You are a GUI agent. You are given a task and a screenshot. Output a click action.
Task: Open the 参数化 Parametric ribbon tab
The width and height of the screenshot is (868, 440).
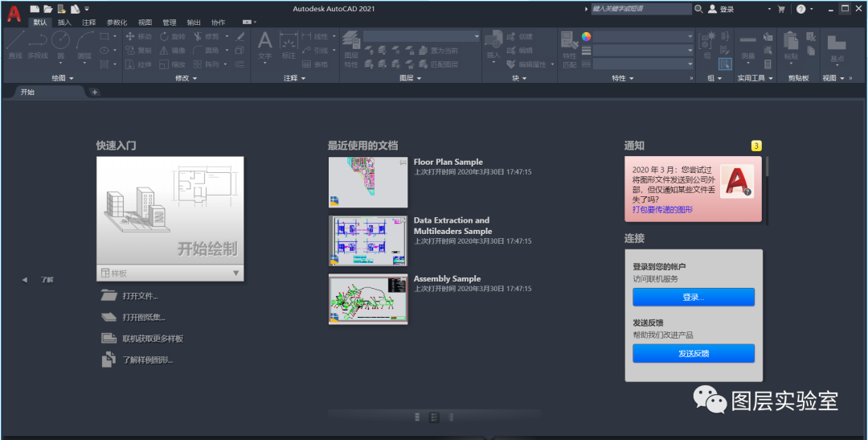pyautogui.click(x=117, y=23)
